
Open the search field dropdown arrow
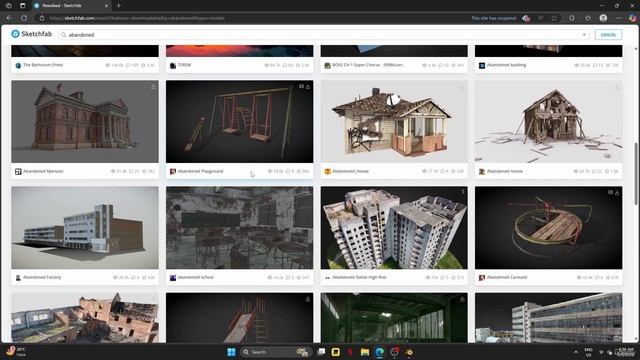584,35
